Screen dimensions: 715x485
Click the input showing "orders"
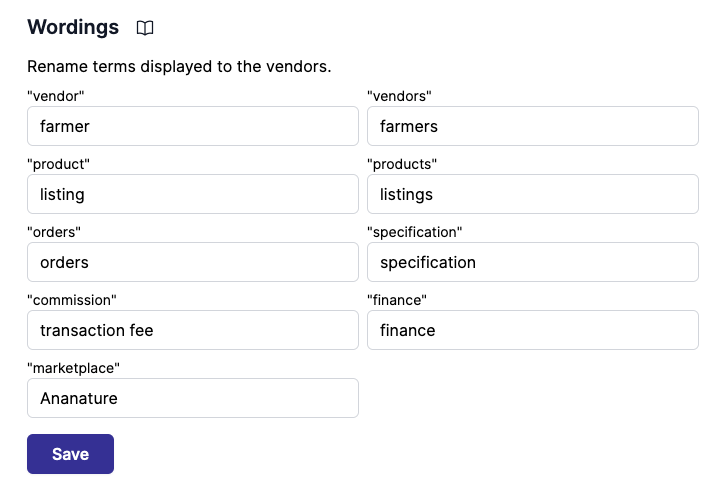coord(192,262)
